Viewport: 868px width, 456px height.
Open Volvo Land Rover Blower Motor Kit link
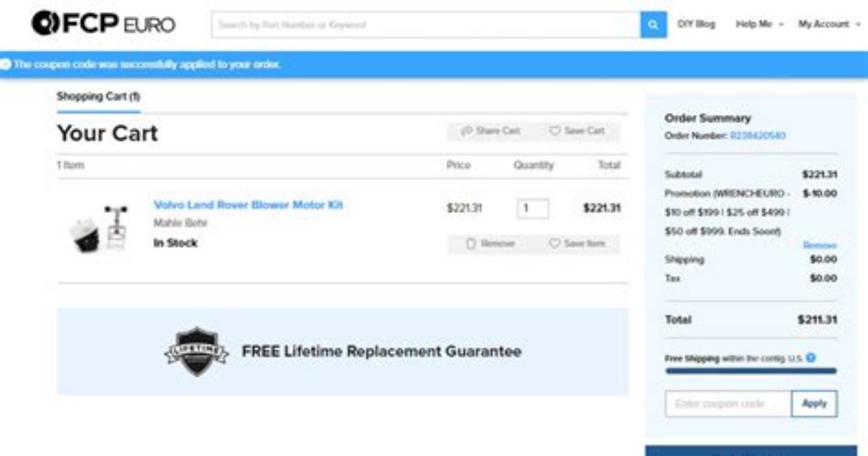248,205
